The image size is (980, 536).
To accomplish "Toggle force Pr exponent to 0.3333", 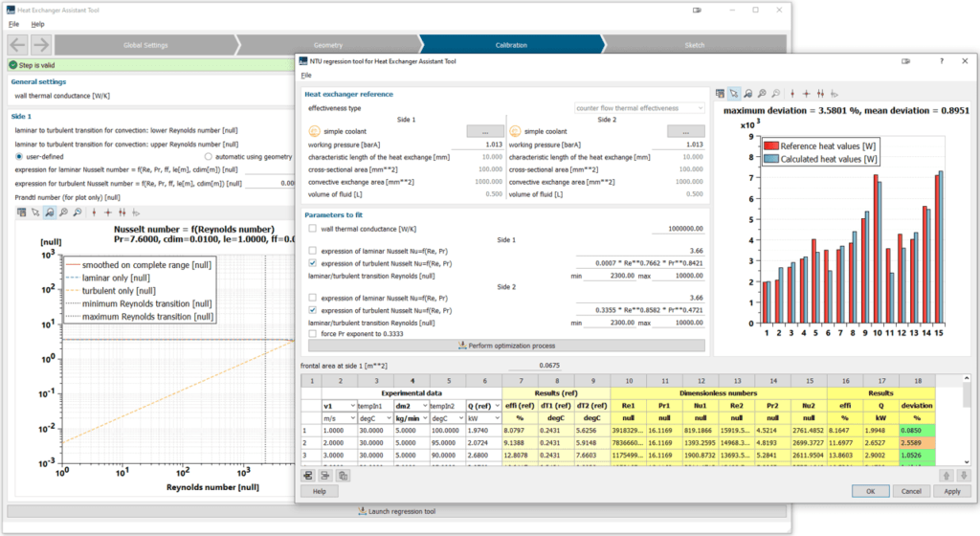I will 311,333.
